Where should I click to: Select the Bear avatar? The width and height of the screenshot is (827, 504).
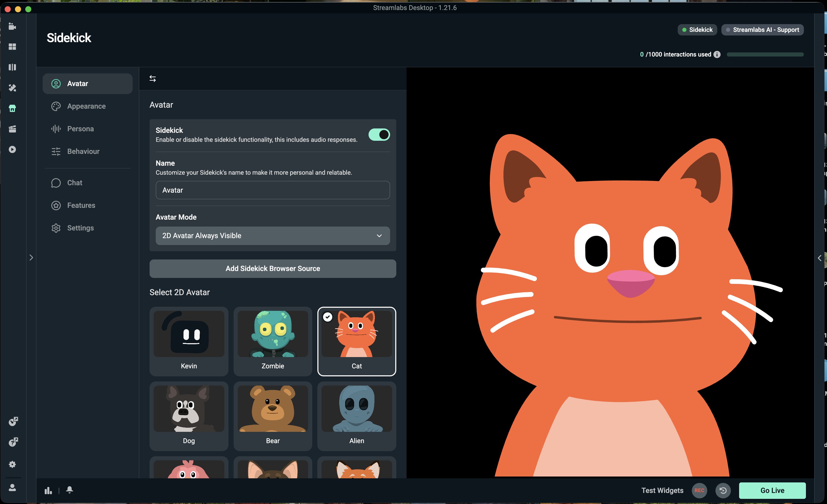click(x=272, y=416)
